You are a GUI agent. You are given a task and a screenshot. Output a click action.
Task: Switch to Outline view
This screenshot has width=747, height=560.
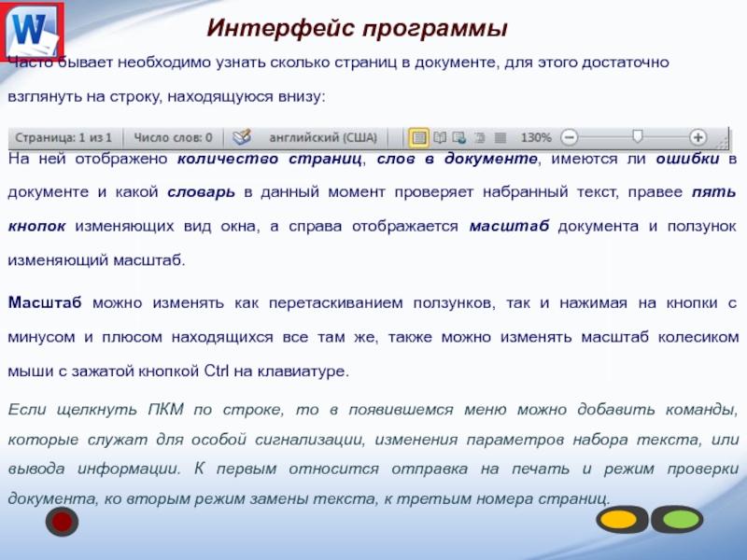[x=479, y=138]
